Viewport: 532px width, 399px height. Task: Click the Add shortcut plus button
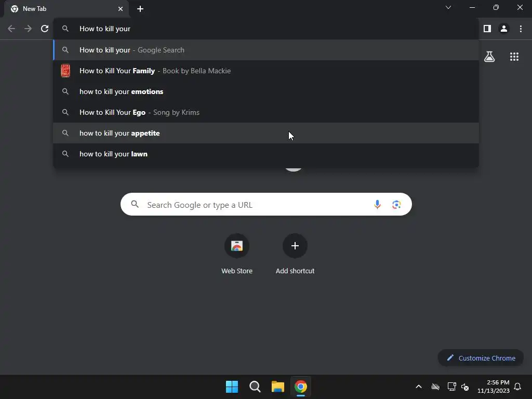coord(295,246)
